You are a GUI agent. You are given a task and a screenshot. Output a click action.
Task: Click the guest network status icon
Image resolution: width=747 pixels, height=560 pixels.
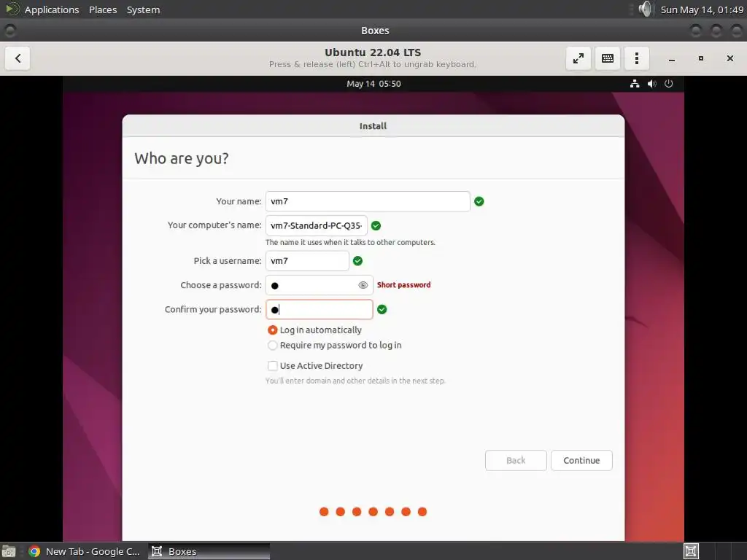(635, 84)
